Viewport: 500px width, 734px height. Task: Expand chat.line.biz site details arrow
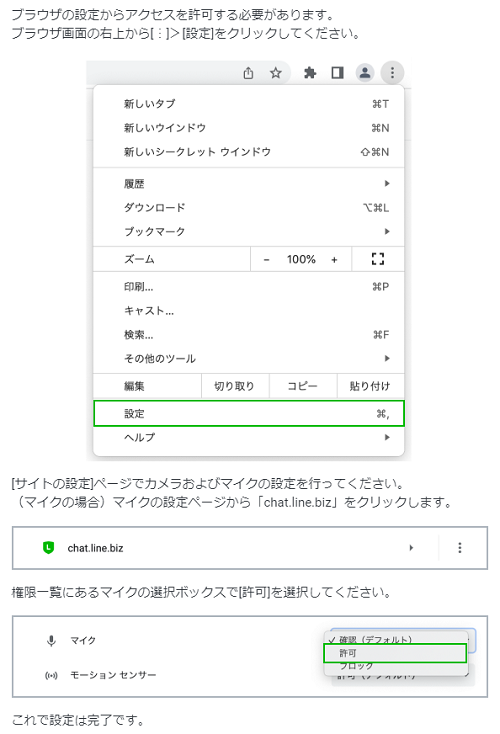tap(411, 548)
